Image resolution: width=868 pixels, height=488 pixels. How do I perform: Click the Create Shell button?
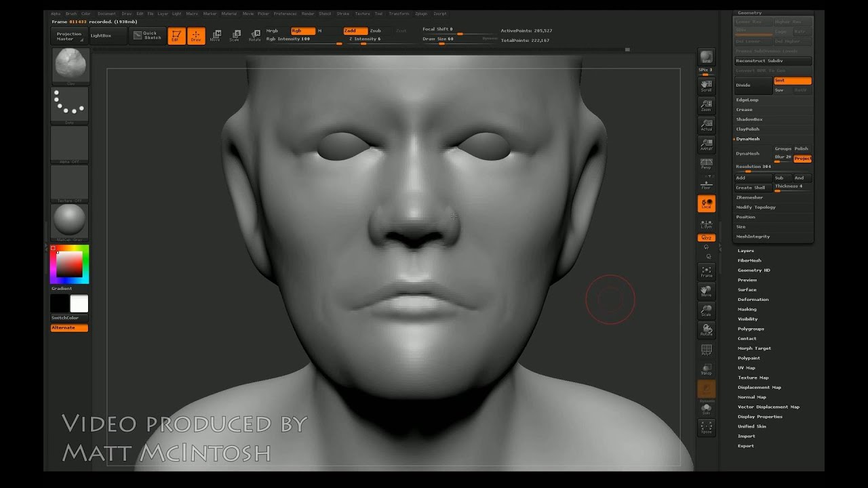click(x=753, y=188)
